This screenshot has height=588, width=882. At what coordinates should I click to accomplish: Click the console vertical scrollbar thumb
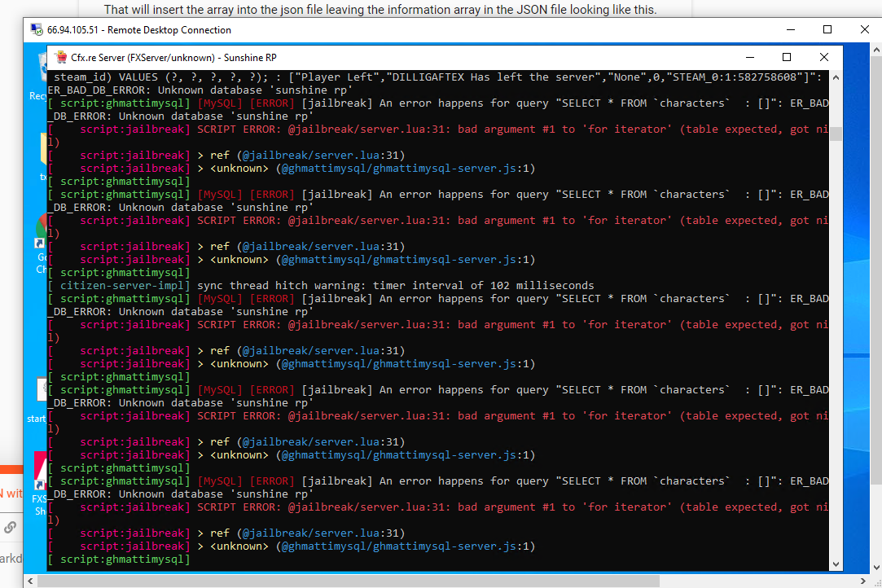[836, 134]
